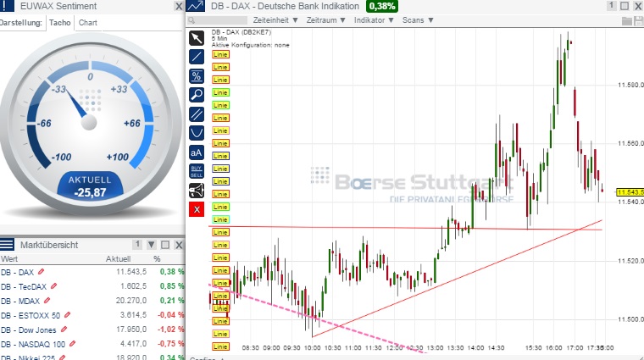
Task: Select the DB - TecDAX row name
Action: (x=24, y=286)
